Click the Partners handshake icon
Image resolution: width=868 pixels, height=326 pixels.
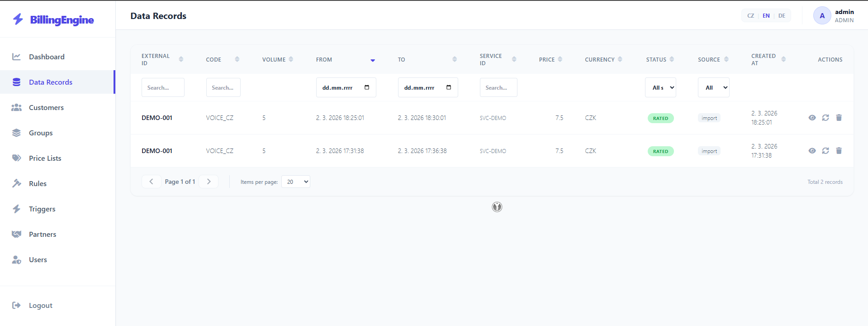(x=16, y=234)
